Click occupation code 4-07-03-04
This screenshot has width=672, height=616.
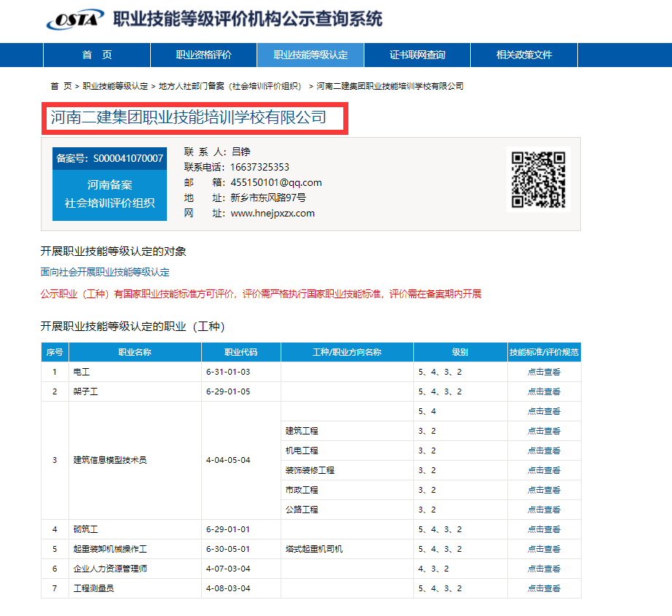pos(228,569)
